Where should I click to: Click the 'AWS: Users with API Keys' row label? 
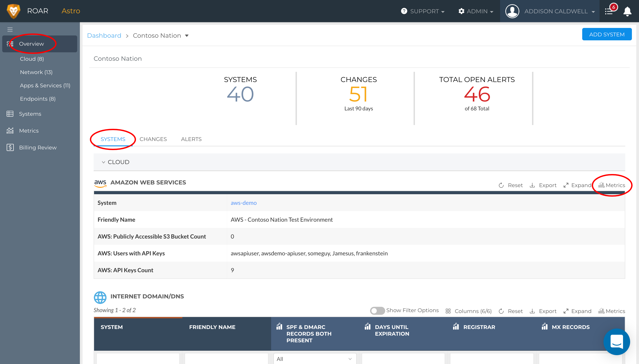[x=131, y=253]
